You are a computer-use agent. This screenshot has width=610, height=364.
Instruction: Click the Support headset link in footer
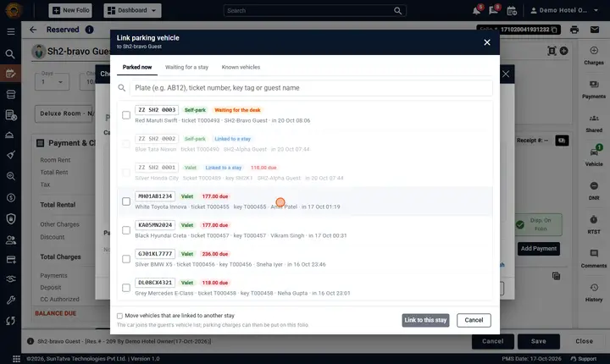tap(583, 359)
